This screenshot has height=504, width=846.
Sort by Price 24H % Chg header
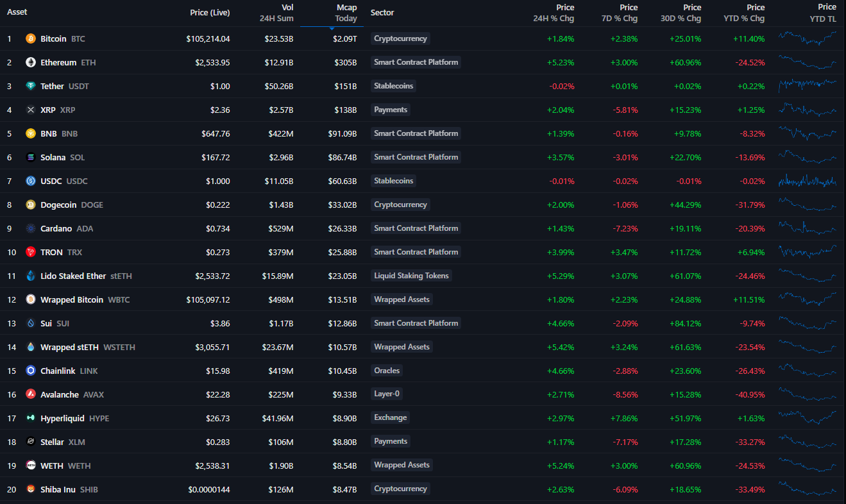(x=554, y=13)
